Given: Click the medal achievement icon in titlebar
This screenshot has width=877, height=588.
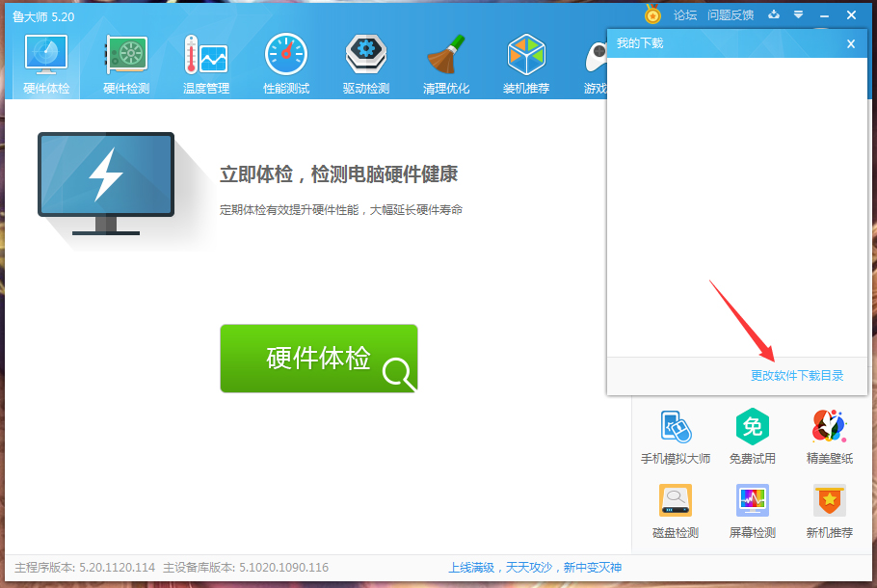Looking at the screenshot, I should (x=652, y=15).
